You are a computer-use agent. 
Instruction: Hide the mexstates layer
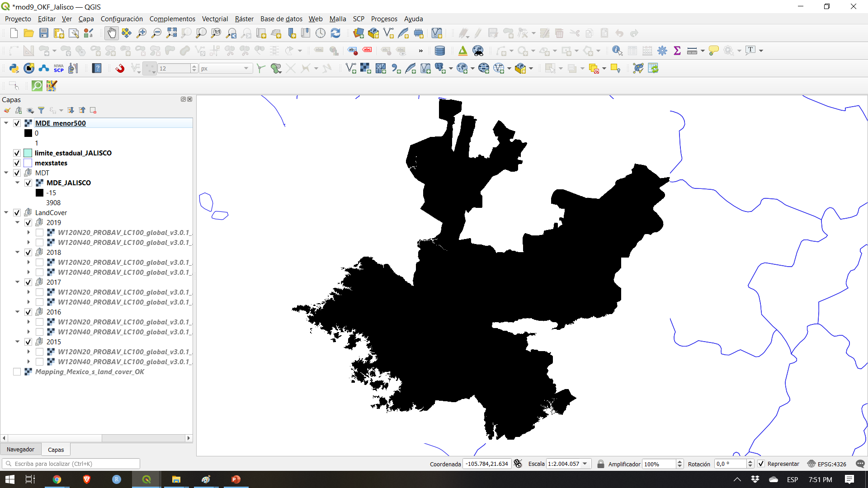click(x=17, y=163)
